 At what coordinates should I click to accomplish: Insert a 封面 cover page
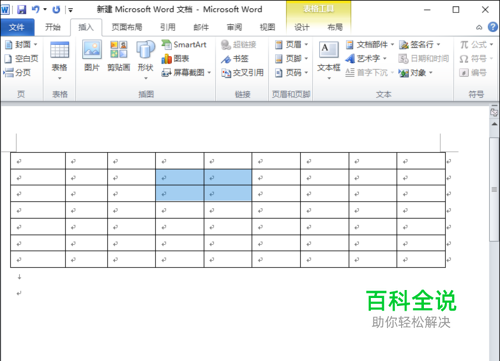pyautogui.click(x=22, y=44)
